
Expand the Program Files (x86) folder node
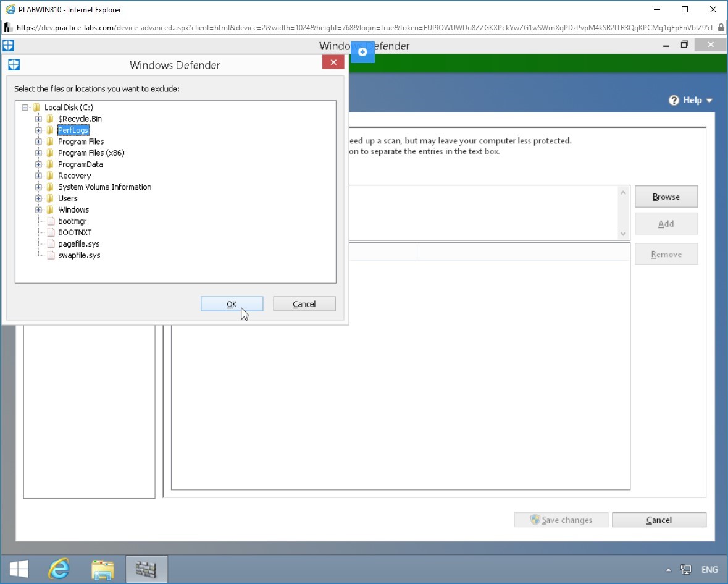tap(38, 153)
